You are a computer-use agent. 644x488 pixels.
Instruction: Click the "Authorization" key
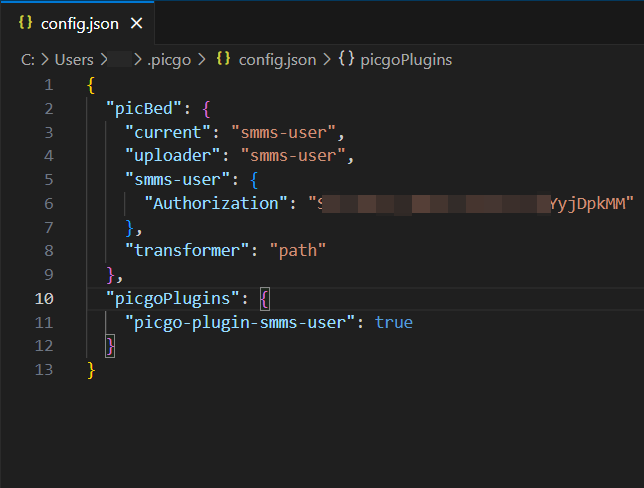pyautogui.click(x=216, y=204)
